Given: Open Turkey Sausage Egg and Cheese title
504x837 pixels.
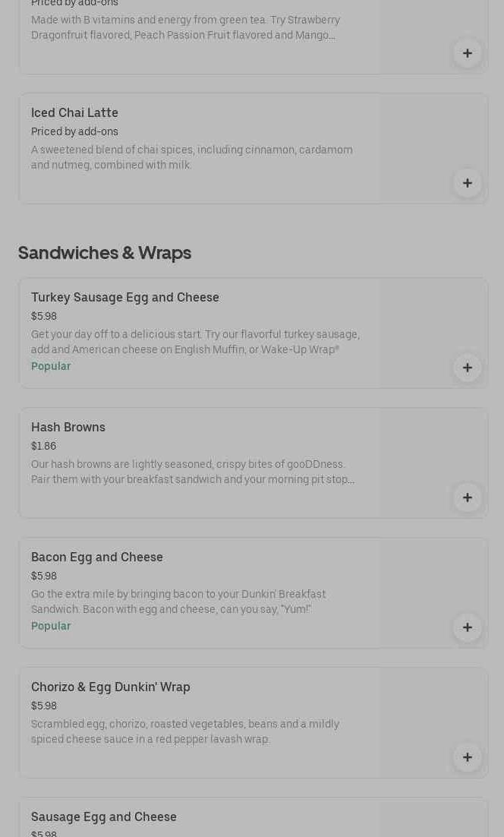Looking at the screenshot, I should pos(124,297).
